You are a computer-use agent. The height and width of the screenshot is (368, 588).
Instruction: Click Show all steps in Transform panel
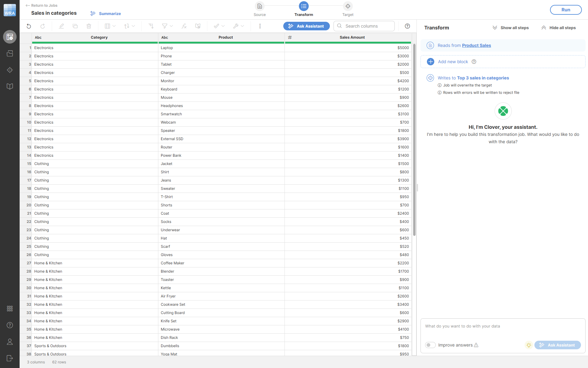pyautogui.click(x=510, y=28)
